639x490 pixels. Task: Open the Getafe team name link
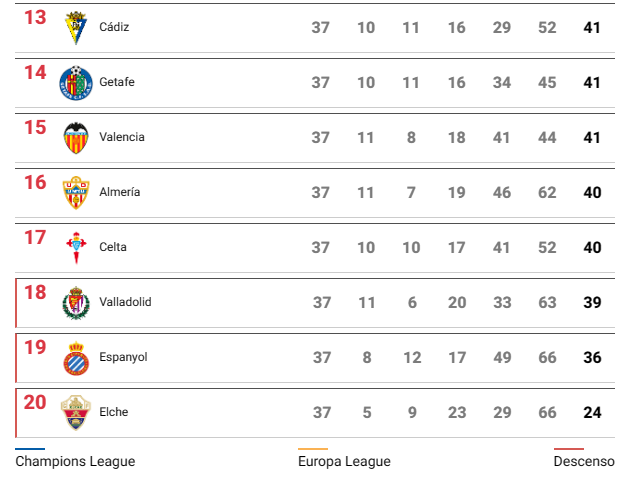coord(117,83)
